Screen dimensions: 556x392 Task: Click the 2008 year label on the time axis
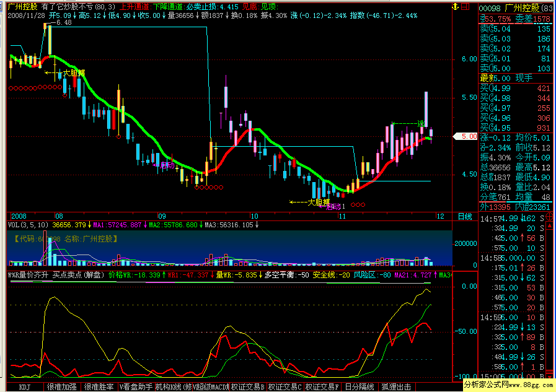click(19, 216)
